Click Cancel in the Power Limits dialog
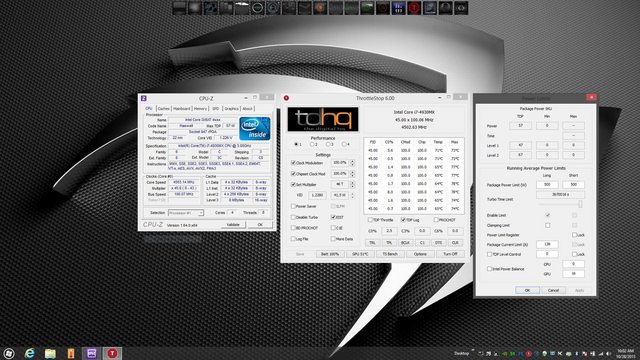The image size is (640, 360). [x=553, y=290]
